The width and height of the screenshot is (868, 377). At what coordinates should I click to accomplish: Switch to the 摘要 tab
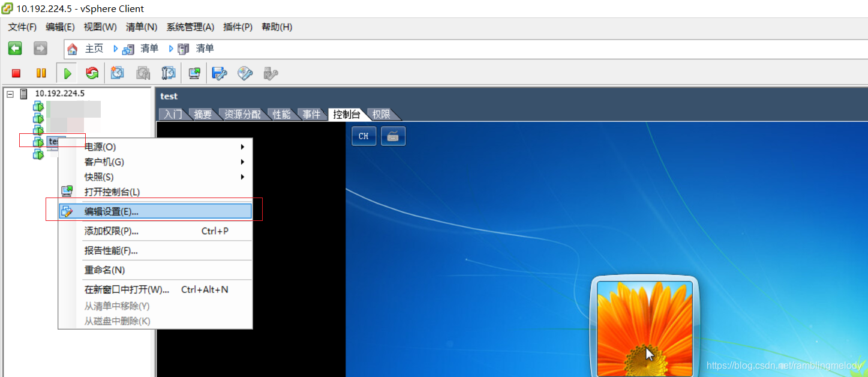[x=203, y=115]
